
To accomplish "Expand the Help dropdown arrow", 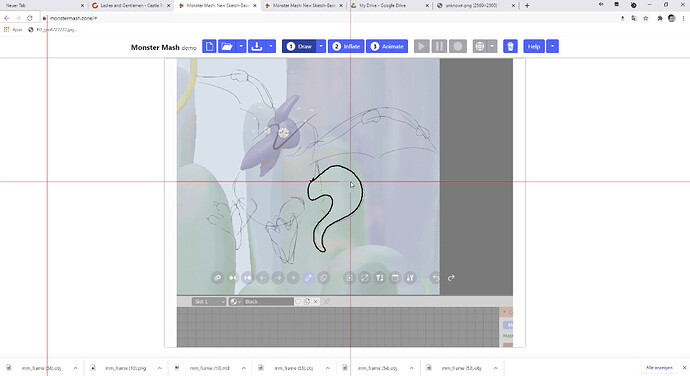I will [x=553, y=46].
